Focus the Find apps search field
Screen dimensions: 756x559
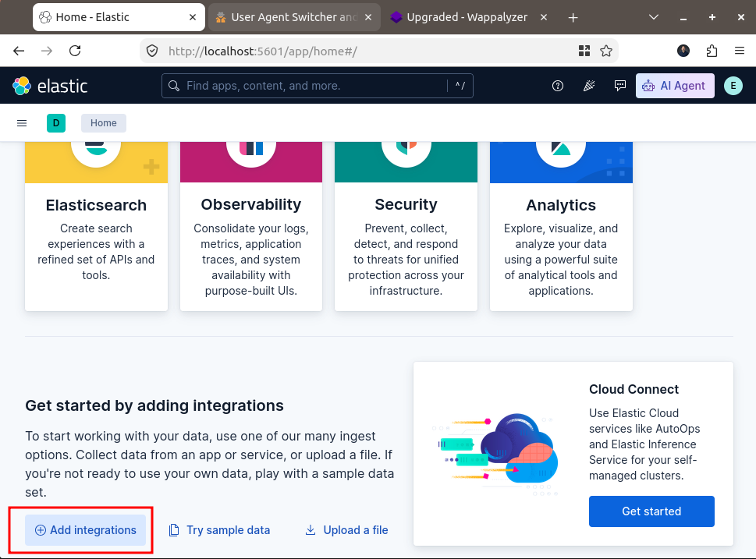318,86
